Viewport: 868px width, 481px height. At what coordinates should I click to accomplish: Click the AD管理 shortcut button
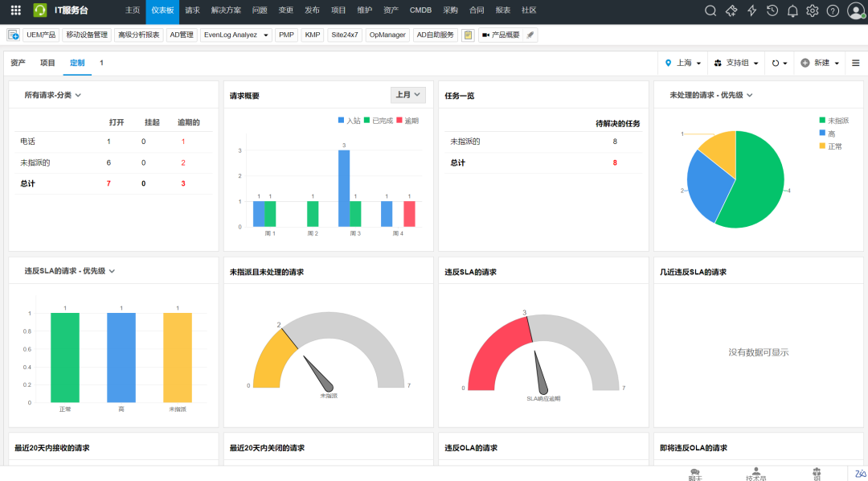click(x=182, y=35)
